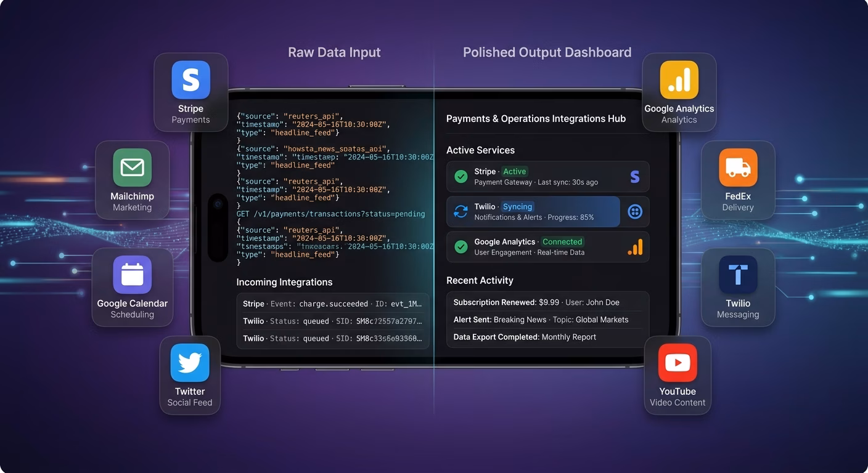
Task: Click the green Connected status badge
Action: click(x=562, y=242)
